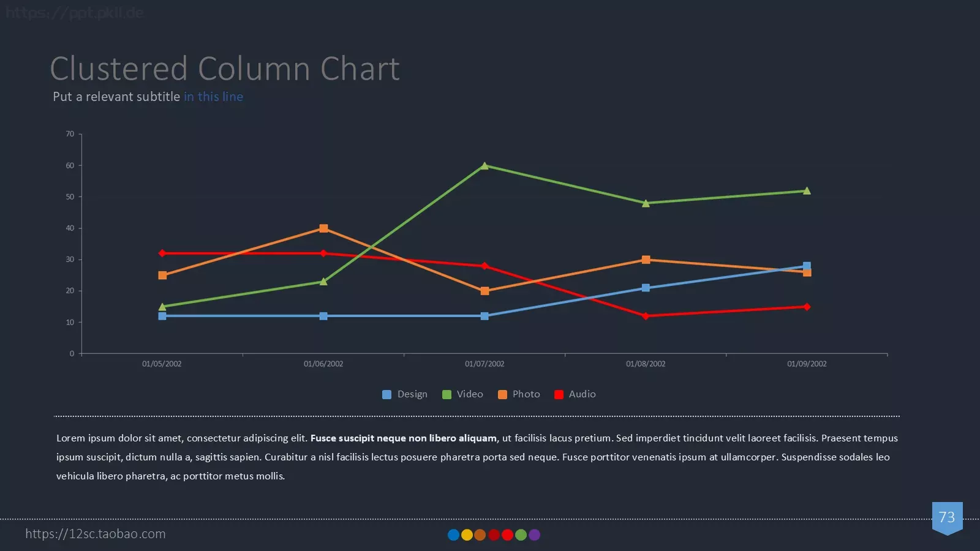Select the red diamond marker at 01/08/2002
Viewport: 980px width, 551px height.
tap(646, 316)
